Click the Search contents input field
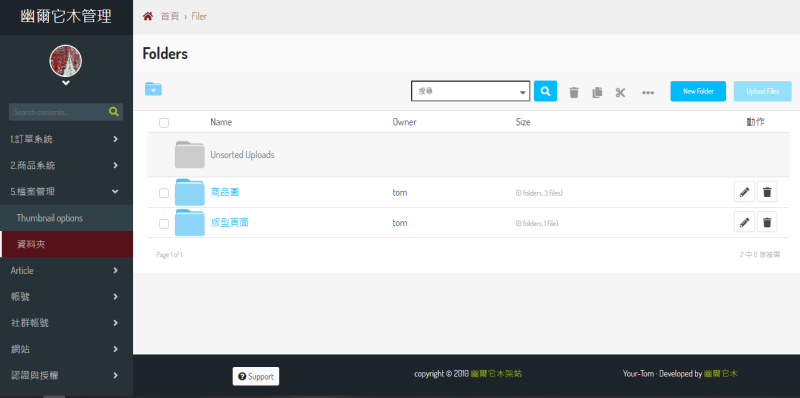The image size is (800, 398). point(58,112)
